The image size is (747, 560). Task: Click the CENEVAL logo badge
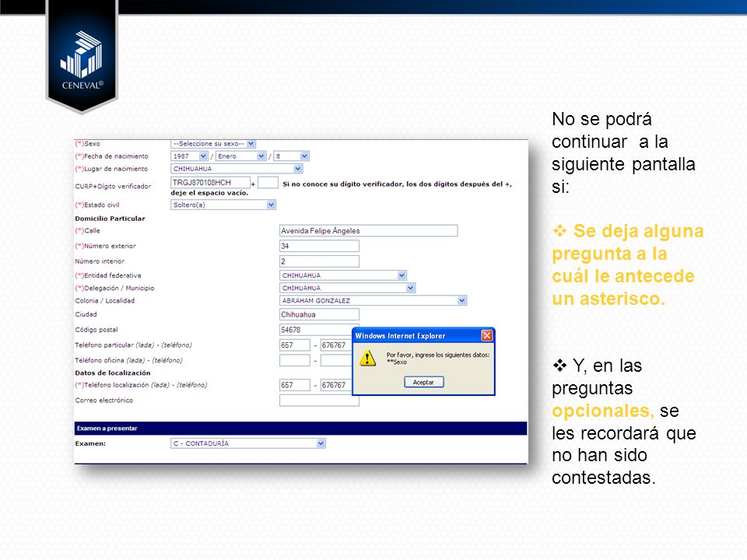click(x=82, y=57)
